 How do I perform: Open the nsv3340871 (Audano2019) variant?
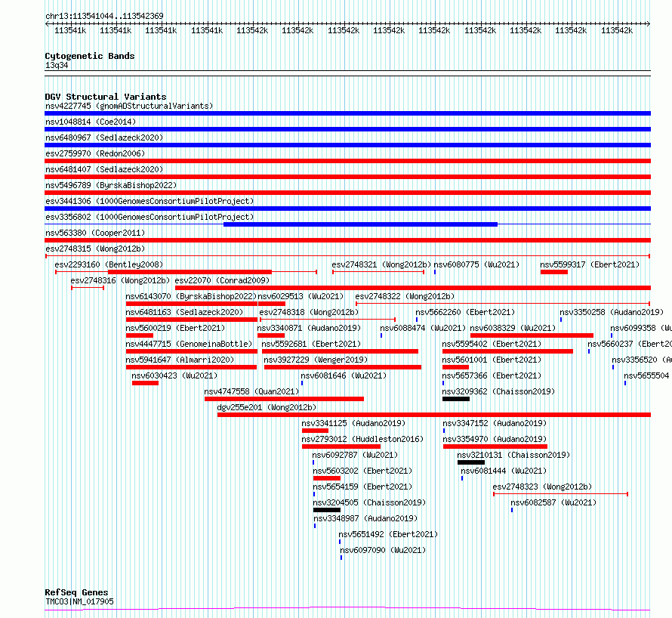click(309, 328)
